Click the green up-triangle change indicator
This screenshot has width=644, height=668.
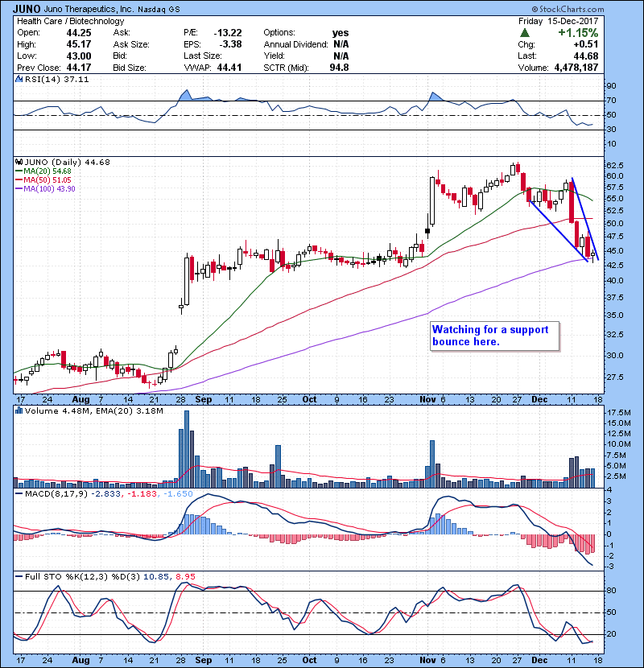(525, 33)
